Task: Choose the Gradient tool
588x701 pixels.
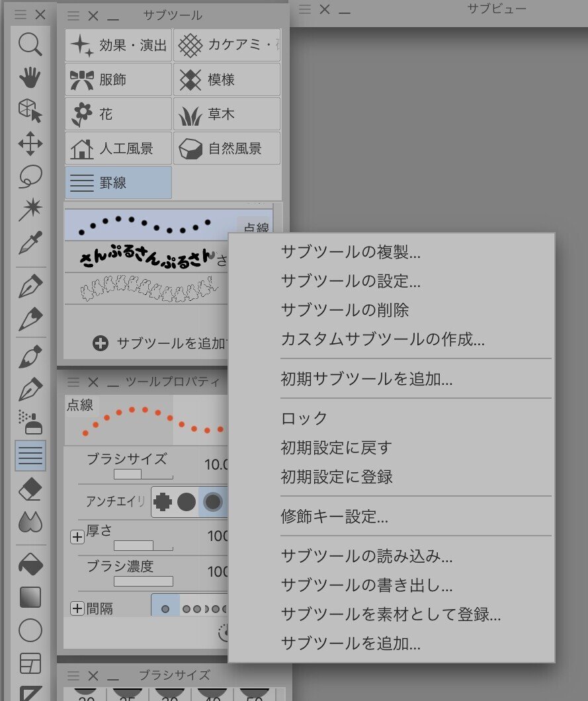Action: pyautogui.click(x=30, y=597)
